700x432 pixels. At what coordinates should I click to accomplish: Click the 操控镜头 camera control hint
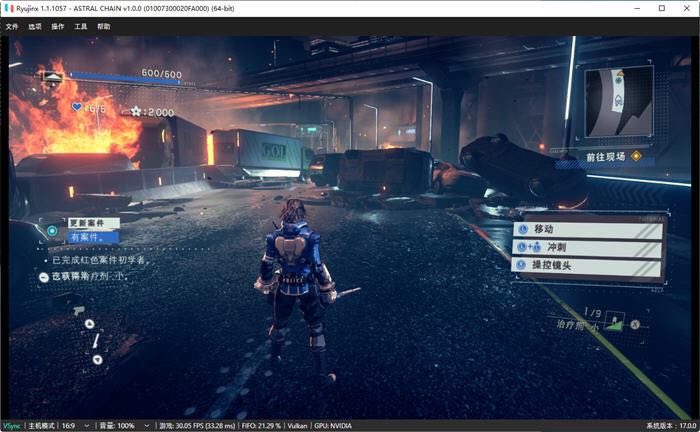coord(588,265)
